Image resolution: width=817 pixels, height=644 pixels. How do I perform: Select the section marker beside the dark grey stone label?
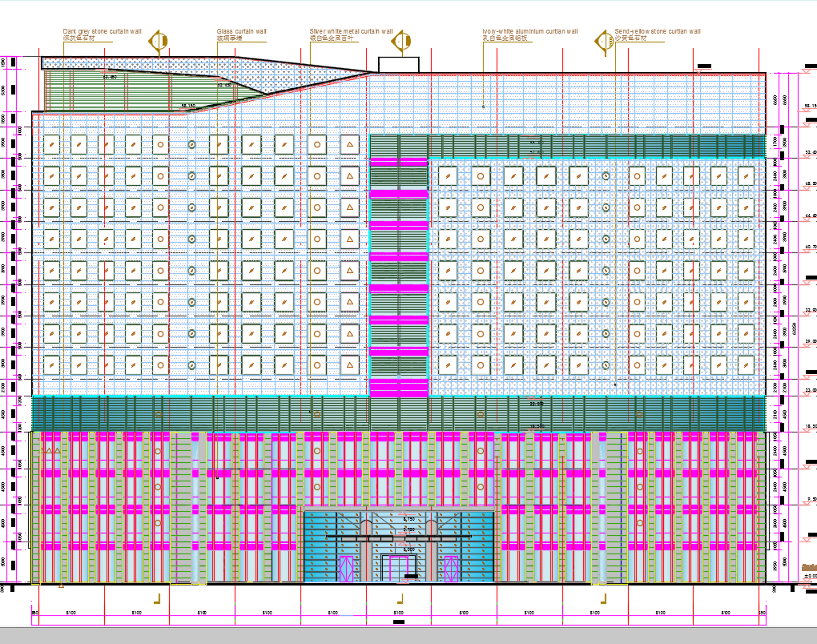159,41
